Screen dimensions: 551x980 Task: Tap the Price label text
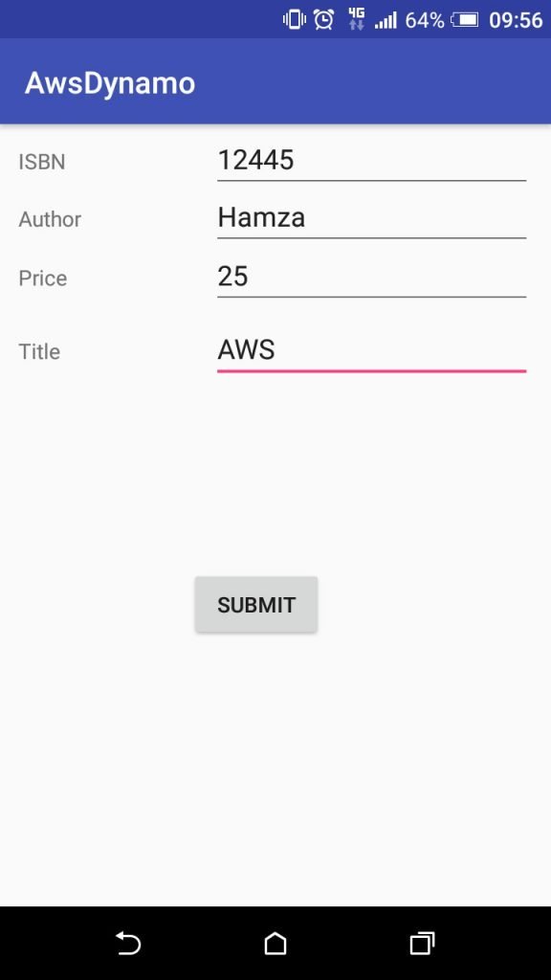pyautogui.click(x=42, y=278)
